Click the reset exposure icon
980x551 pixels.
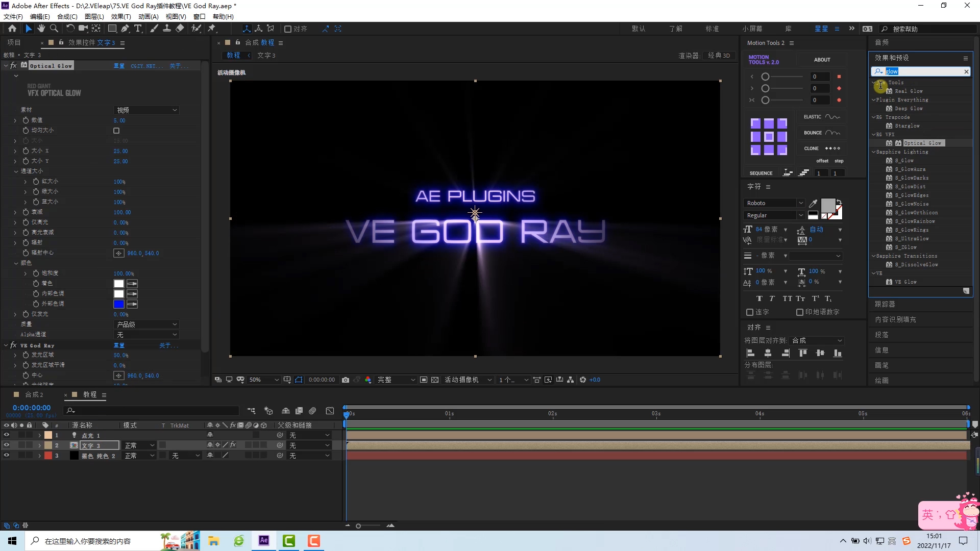582,380
